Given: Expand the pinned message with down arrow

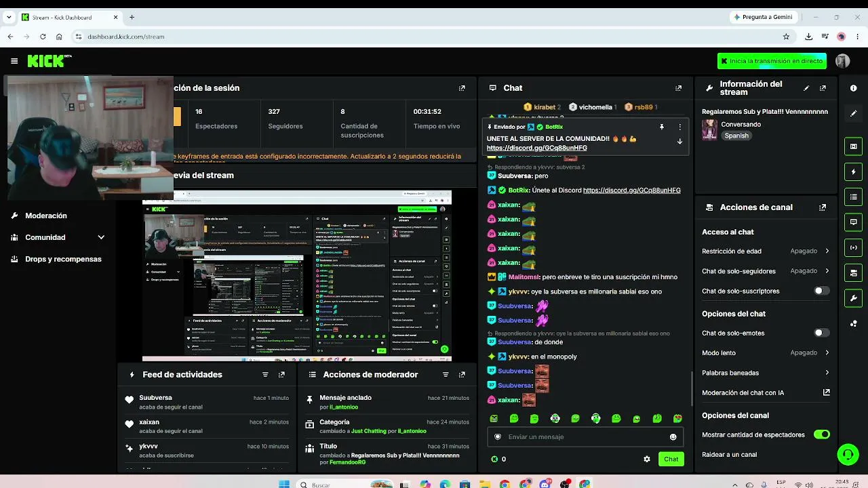Looking at the screenshot, I should point(679,142).
